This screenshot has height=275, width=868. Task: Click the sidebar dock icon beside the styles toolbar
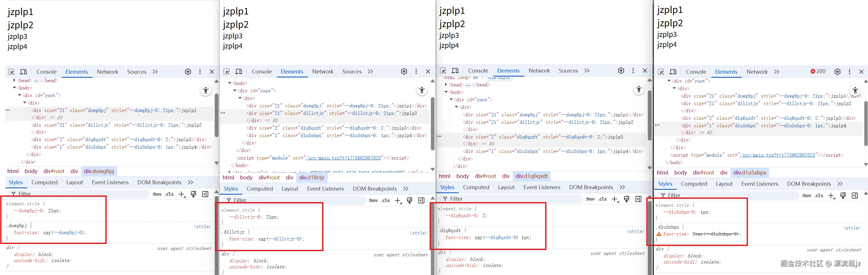tap(205, 194)
